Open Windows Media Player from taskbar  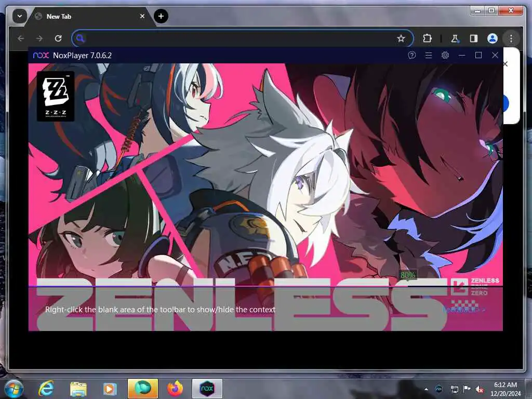coord(109,389)
